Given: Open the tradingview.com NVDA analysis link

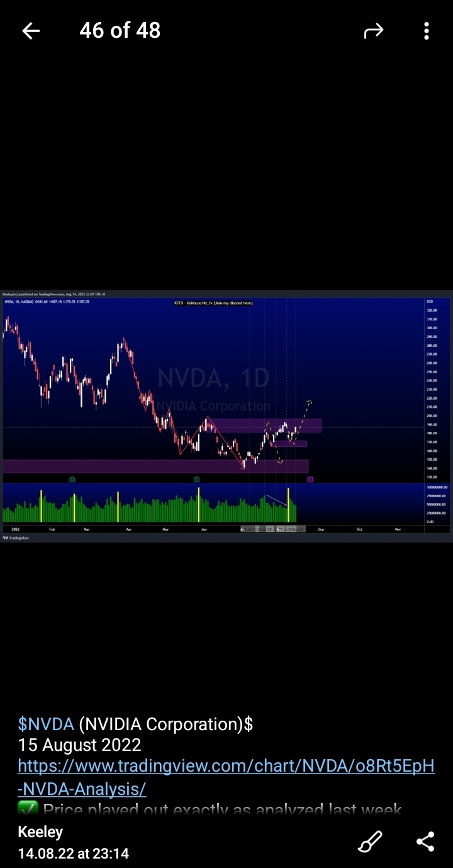Looking at the screenshot, I should 226,777.
